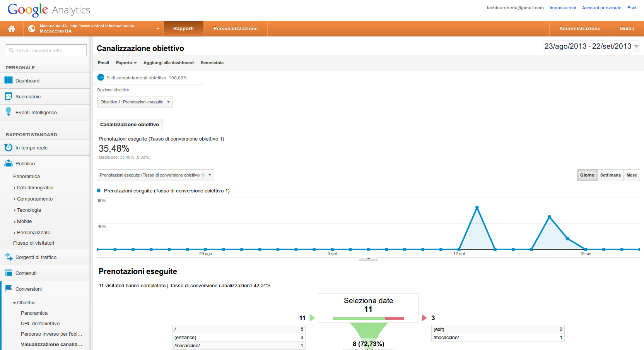Click the Conversioni flag icon
Viewport: 644px width, 350px height.
8,288
